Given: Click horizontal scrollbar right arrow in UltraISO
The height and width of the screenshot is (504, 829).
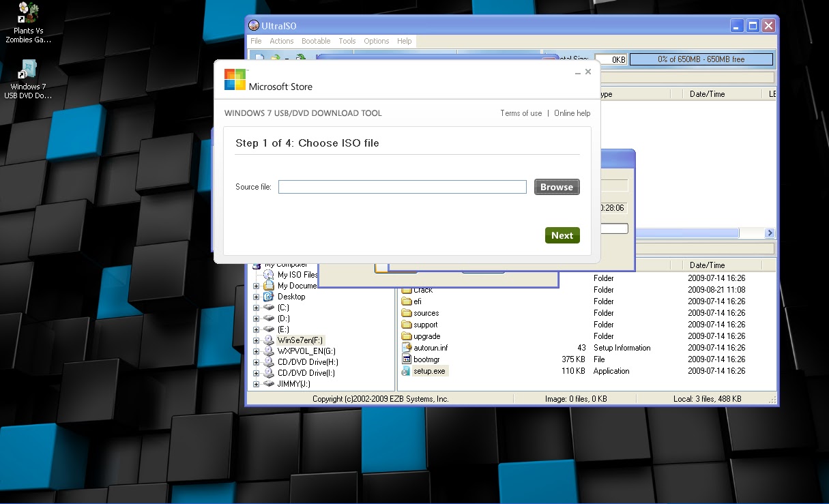Looking at the screenshot, I should pyautogui.click(x=770, y=233).
